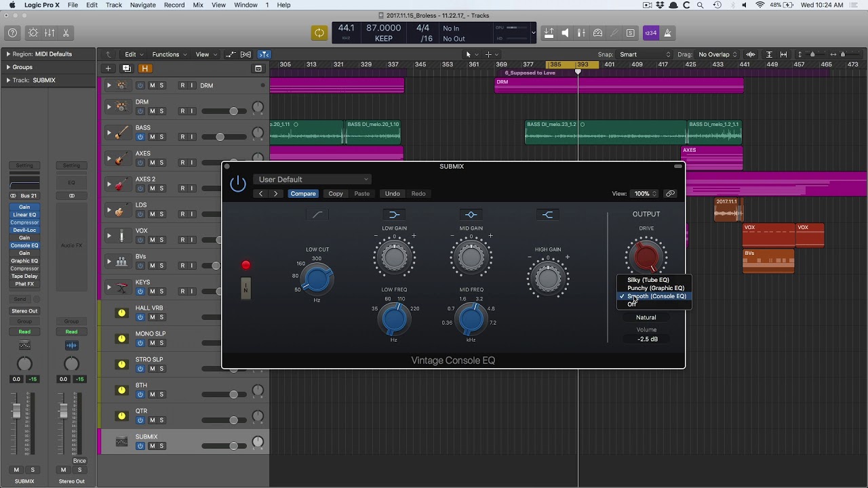Screen dimensions: 868x488
Task: Open the tracks area View dropdown
Action: click(x=205, y=54)
